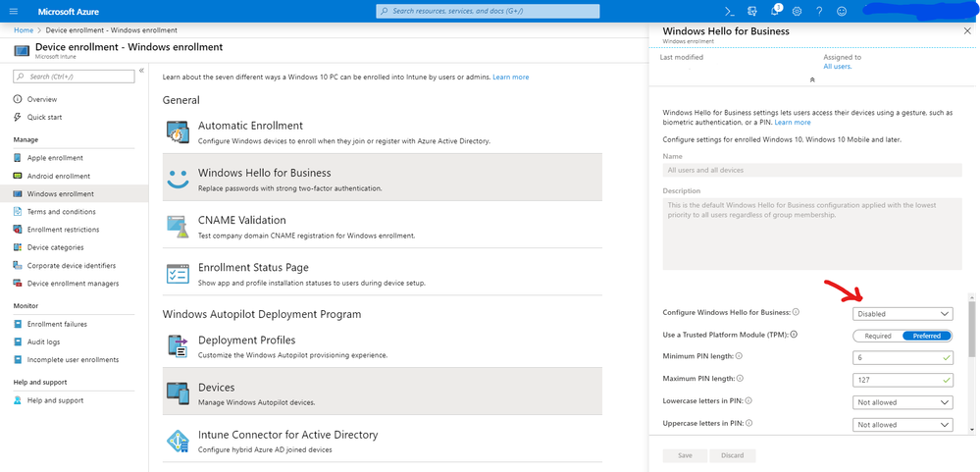Click the Enrollment Status Page checklist icon

click(178, 274)
